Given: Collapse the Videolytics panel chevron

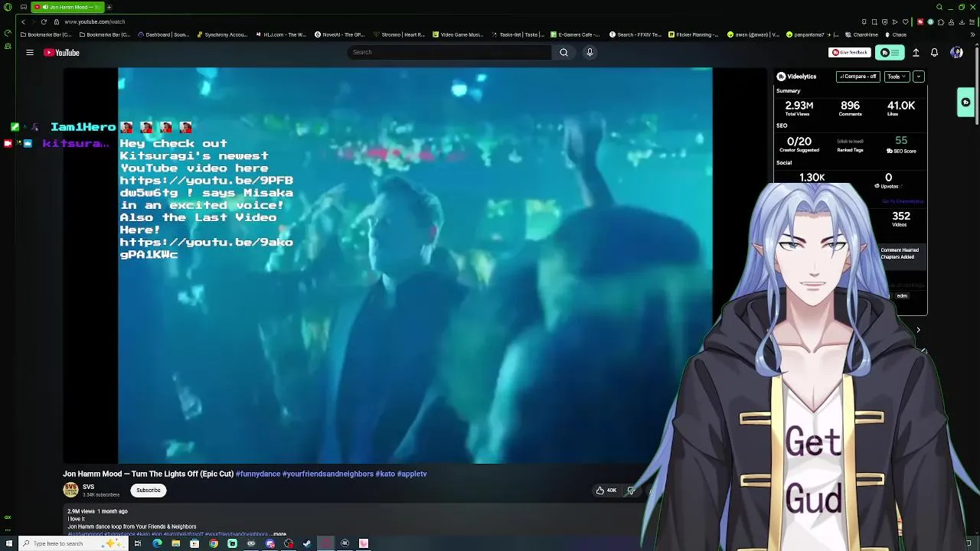Looking at the screenshot, I should pyautogui.click(x=919, y=77).
